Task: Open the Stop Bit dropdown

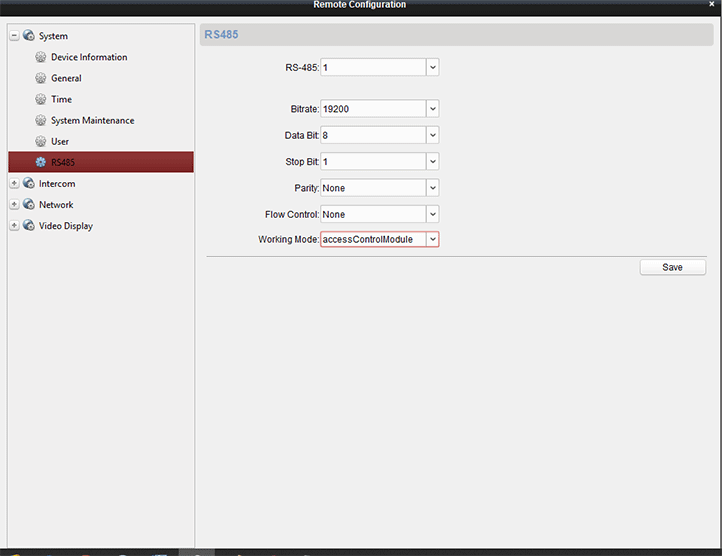Action: point(433,161)
